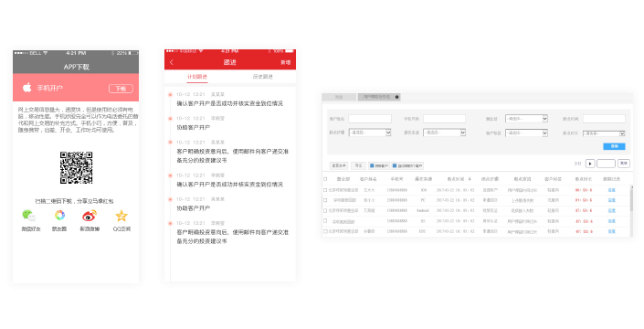Toggle the select-all checkbox in the table header
Image resolution: width=644 pixels, height=329 pixels.
point(325,179)
